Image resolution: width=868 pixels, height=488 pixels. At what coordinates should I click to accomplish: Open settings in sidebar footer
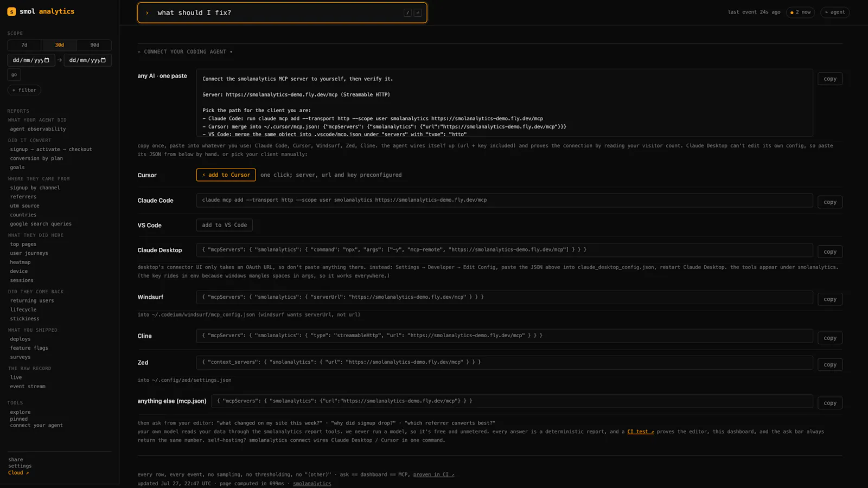(20, 466)
